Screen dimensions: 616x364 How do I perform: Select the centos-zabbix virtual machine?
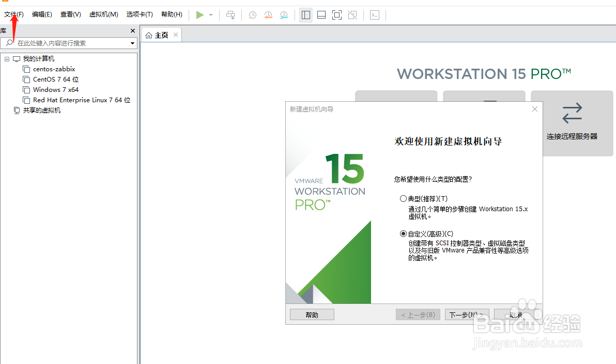(54, 69)
